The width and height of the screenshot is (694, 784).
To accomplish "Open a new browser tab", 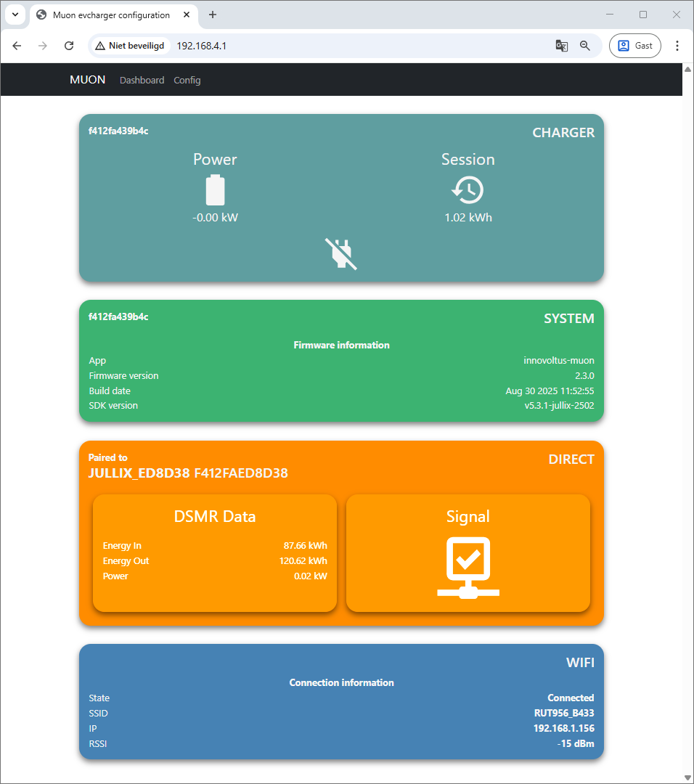I will point(213,15).
